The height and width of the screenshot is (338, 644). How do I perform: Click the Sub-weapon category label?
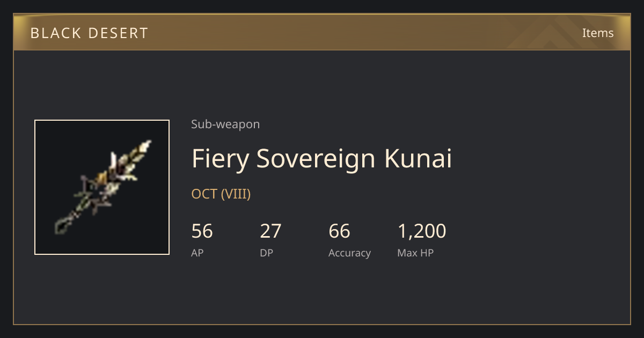point(225,124)
